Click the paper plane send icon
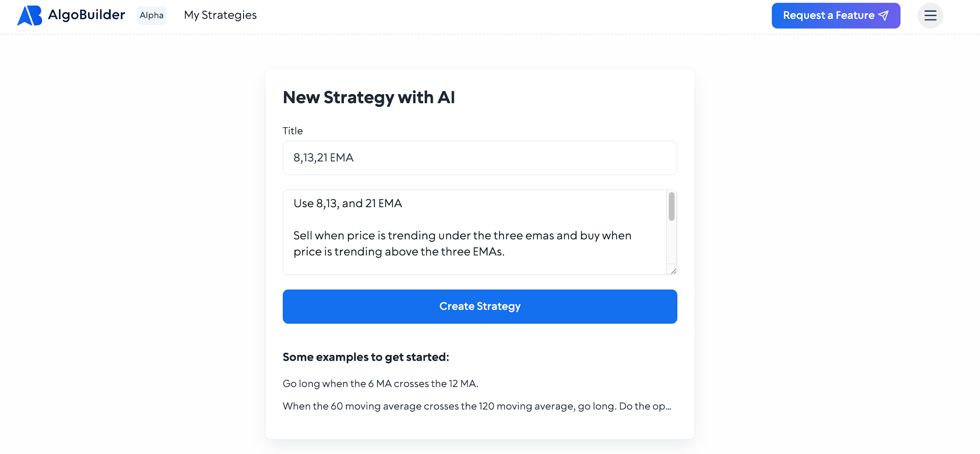Image resolution: width=980 pixels, height=454 pixels. tap(884, 16)
